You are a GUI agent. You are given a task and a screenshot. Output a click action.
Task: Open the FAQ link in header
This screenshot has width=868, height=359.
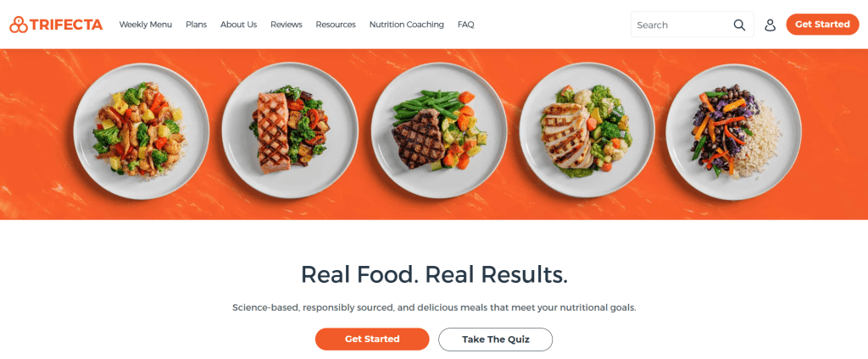coord(465,25)
